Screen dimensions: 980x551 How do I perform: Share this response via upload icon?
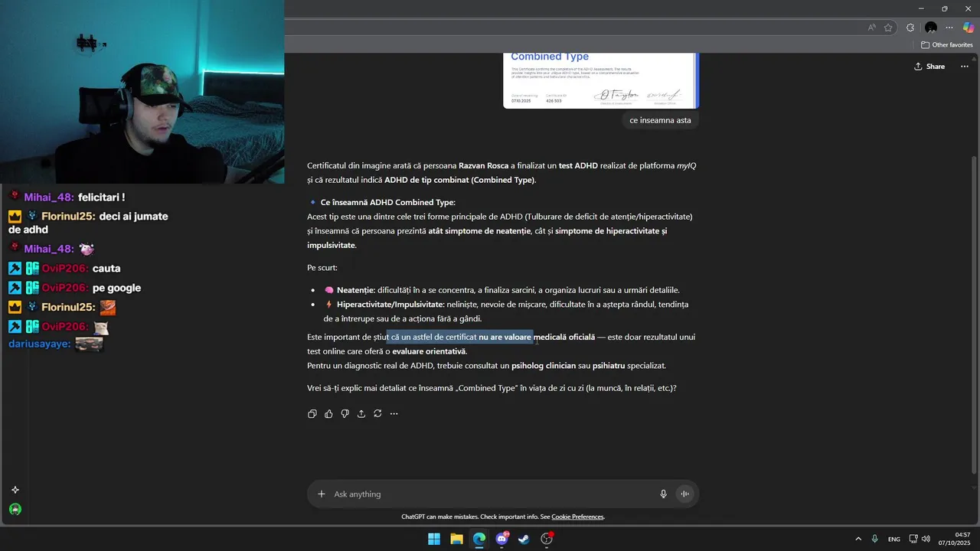[361, 414]
